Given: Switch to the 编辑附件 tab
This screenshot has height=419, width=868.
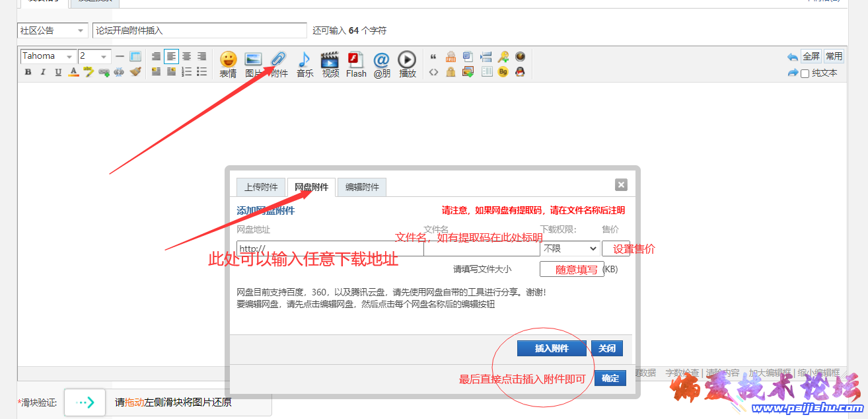Looking at the screenshot, I should [x=362, y=187].
